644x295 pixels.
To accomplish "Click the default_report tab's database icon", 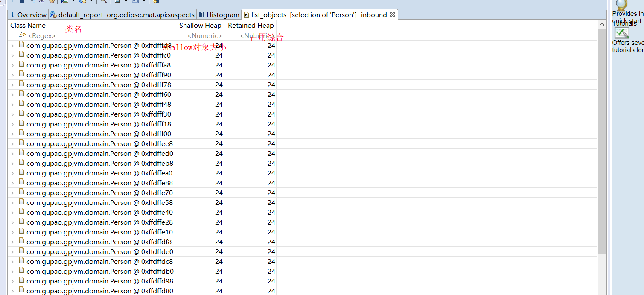I will (53, 15).
